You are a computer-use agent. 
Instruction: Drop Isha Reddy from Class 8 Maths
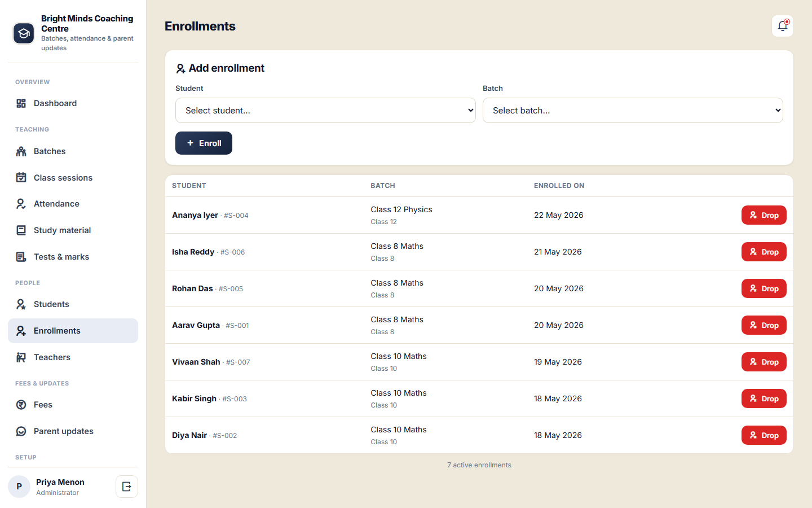point(764,252)
